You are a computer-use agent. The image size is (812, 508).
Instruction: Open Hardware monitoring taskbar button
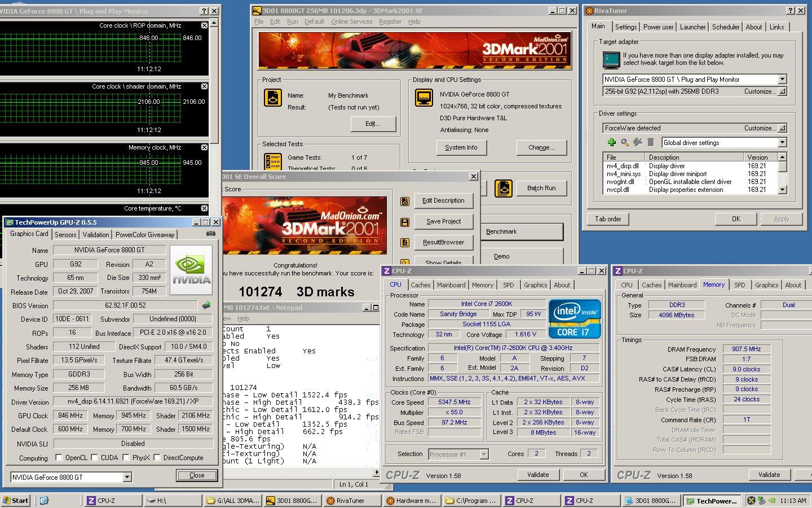pos(411,500)
